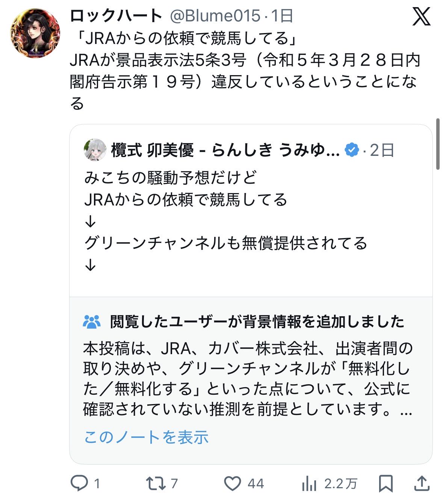443x504 pixels.
Task: Click the 1日 post timestamp
Action: [x=282, y=16]
